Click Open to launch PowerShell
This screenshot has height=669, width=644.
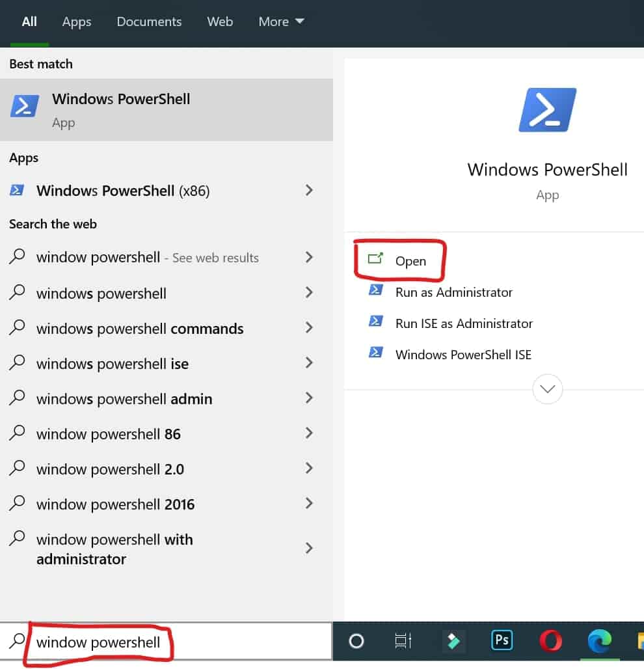[x=410, y=261]
